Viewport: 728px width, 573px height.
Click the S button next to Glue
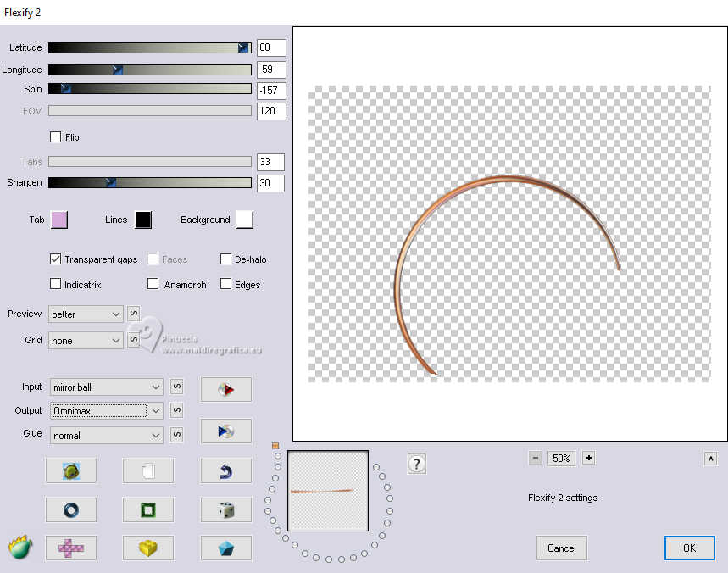tap(176, 435)
